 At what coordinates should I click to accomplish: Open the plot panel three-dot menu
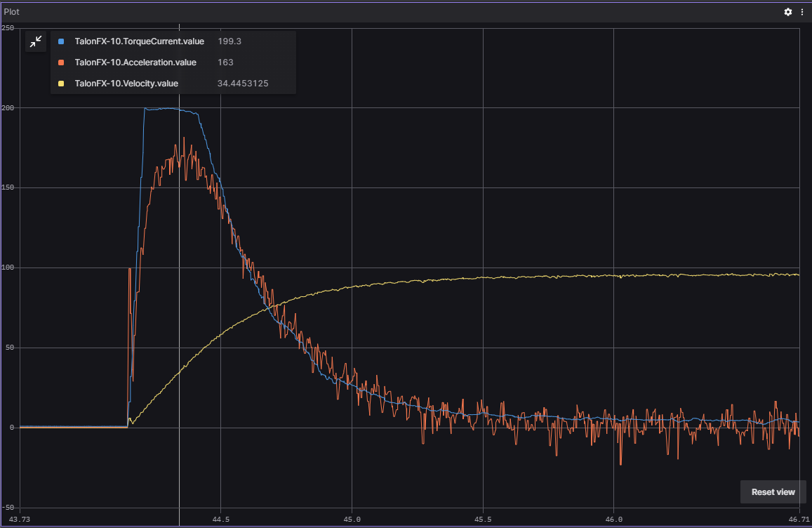[802, 12]
